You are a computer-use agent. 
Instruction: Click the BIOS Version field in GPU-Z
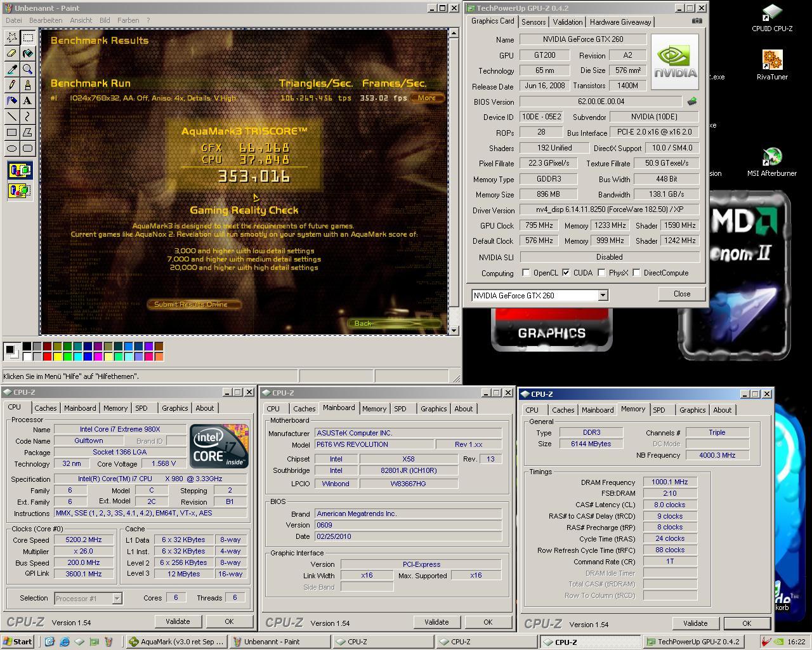coord(601,102)
